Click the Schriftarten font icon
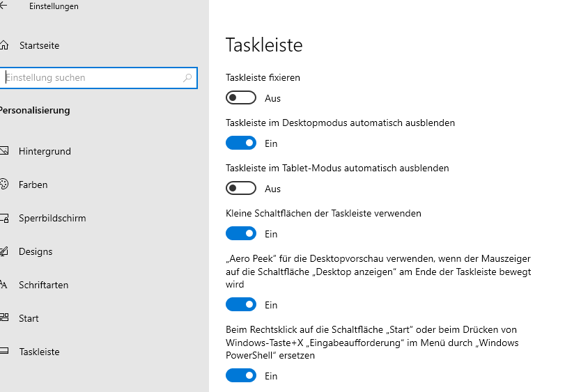565x392 pixels. [3, 285]
